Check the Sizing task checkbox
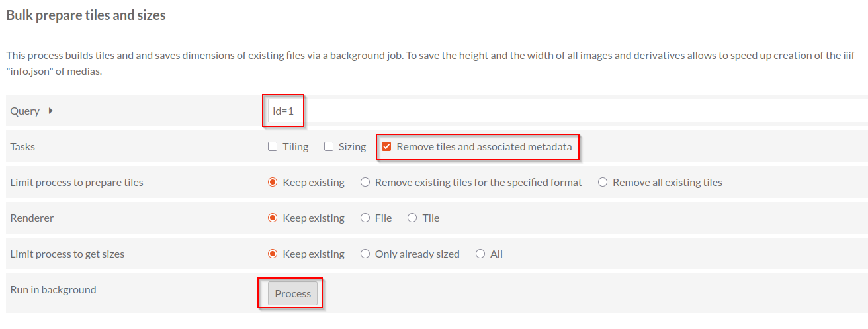868x329 pixels. point(329,147)
